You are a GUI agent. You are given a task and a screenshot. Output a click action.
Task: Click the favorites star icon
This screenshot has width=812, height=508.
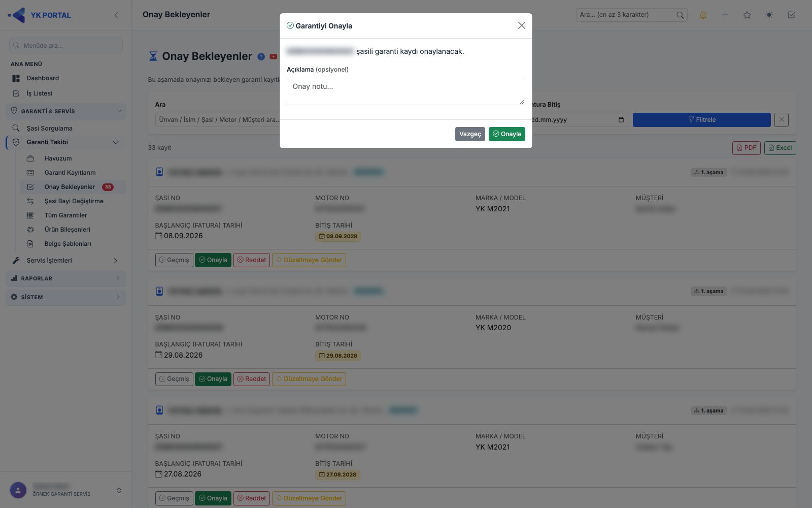[747, 15]
